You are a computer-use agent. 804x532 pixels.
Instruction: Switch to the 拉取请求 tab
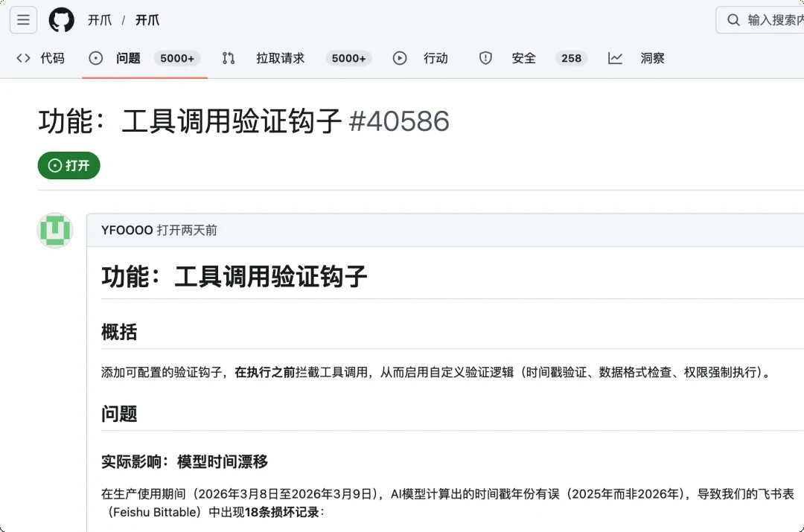coord(280,57)
